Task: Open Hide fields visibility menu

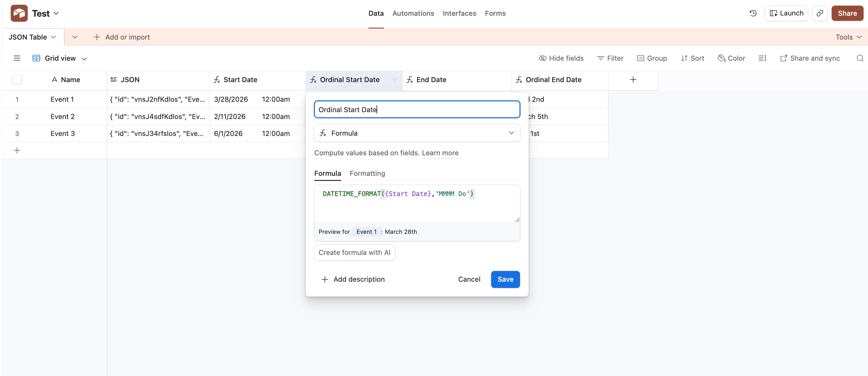Action: point(561,58)
